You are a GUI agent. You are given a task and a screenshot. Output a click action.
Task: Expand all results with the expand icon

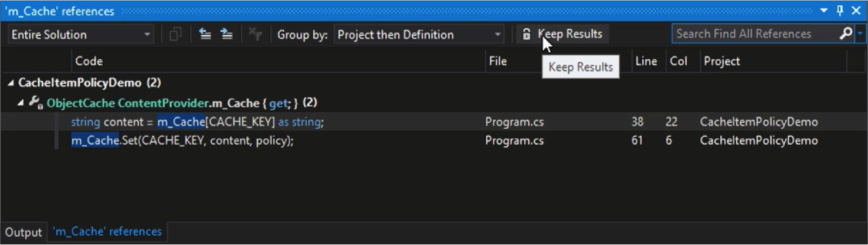pos(226,35)
